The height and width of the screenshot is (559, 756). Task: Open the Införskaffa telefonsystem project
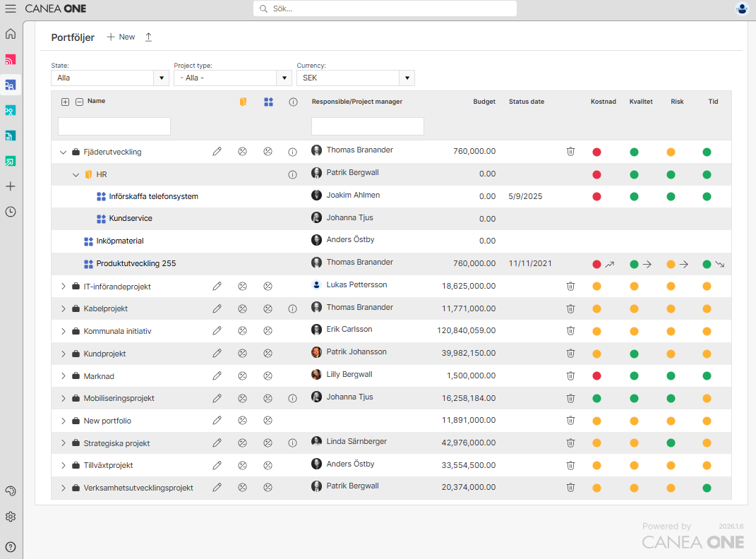[153, 197]
